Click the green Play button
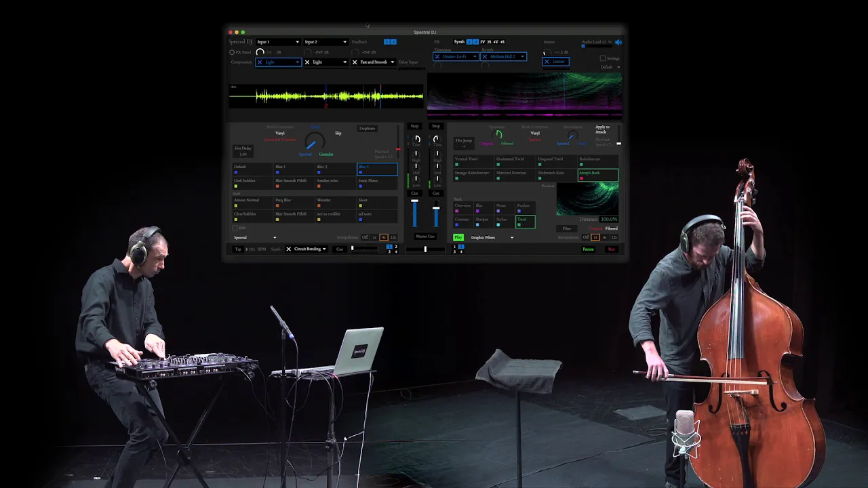Screen dimensions: 868x488 coord(458,237)
